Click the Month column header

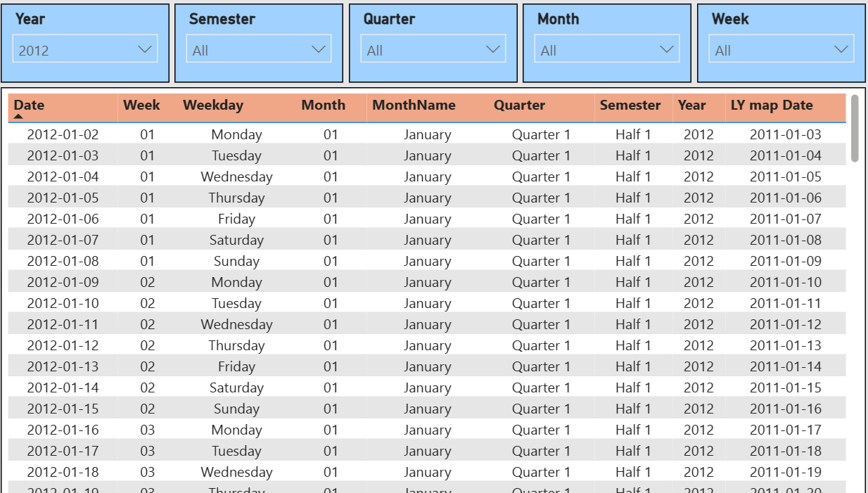click(x=323, y=105)
